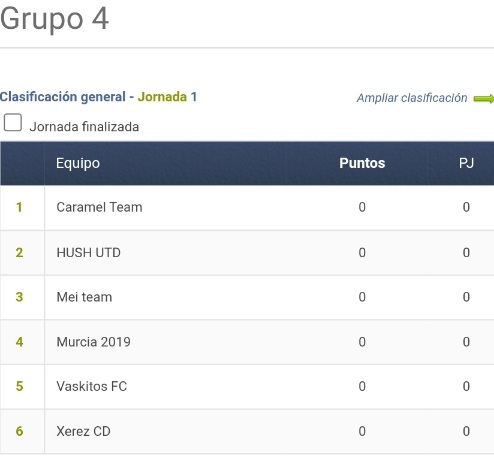Click the Equipo column header
The width and height of the screenshot is (494, 458).
[x=78, y=163]
